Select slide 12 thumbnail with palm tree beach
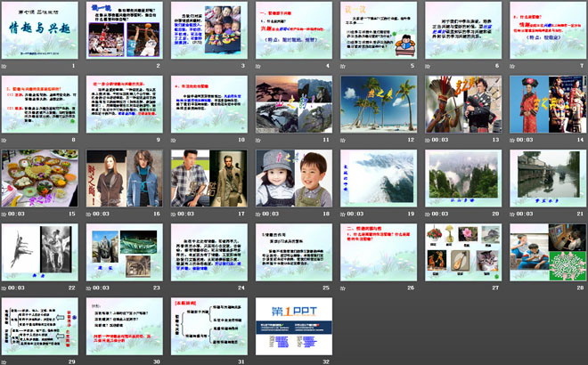Screen dimensions: 588x365 [379, 104]
